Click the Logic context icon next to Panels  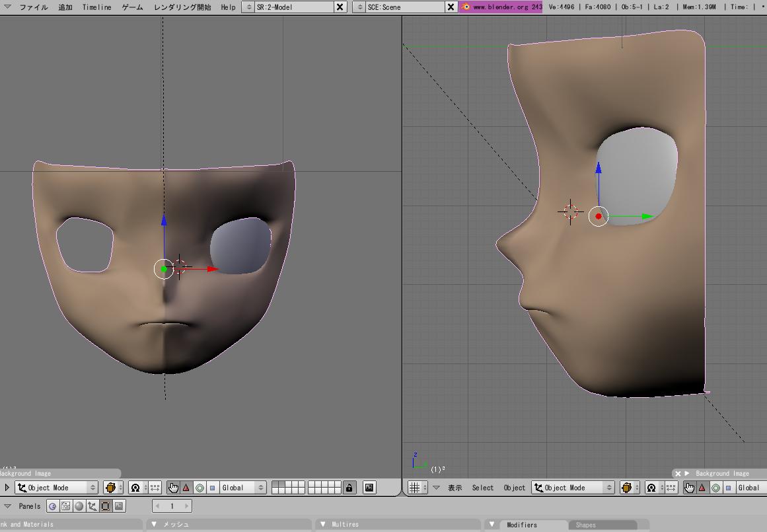pos(52,506)
